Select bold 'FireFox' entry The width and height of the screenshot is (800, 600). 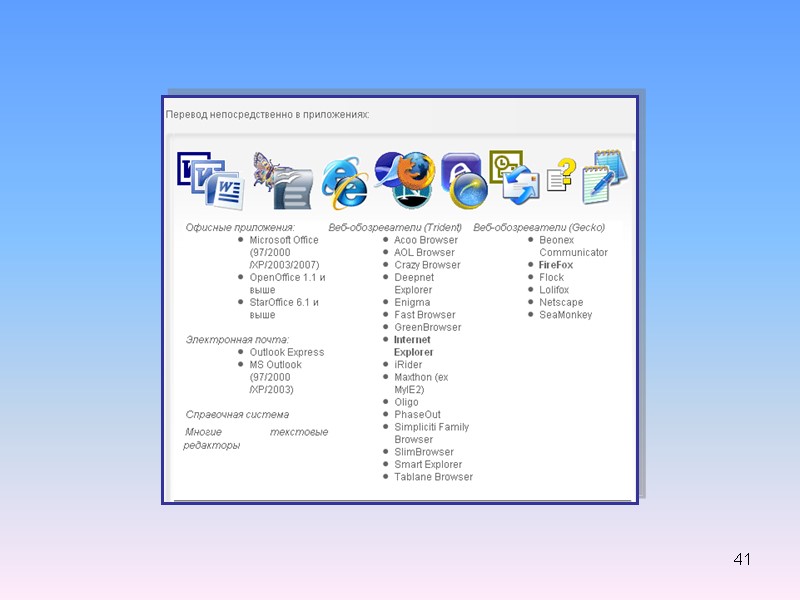click(556, 265)
